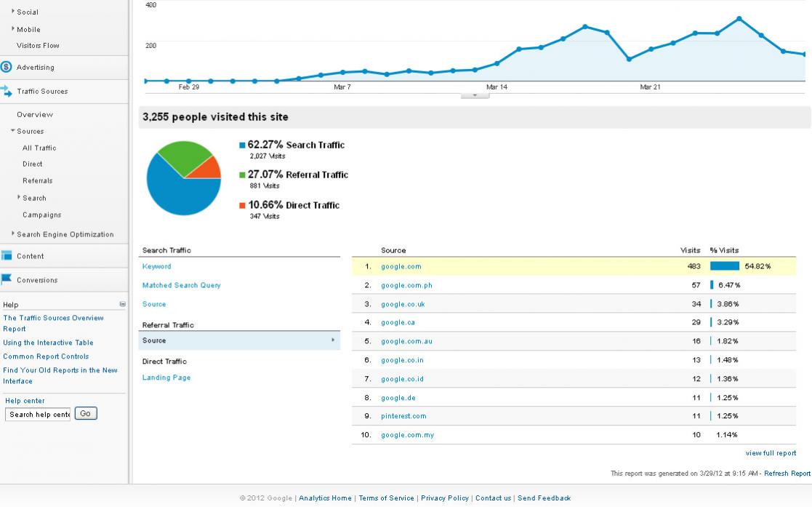The image size is (812, 507).
Task: Open google.com source row link
Action: 401,266
